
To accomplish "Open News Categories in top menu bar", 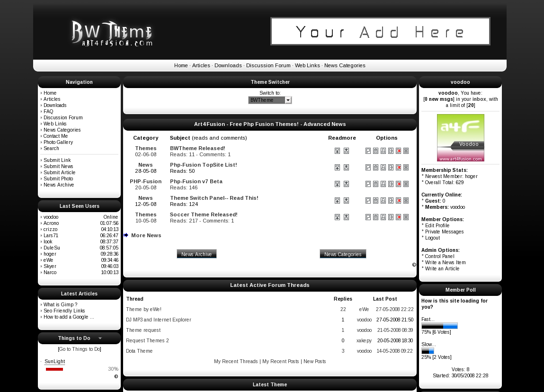I will [x=345, y=65].
